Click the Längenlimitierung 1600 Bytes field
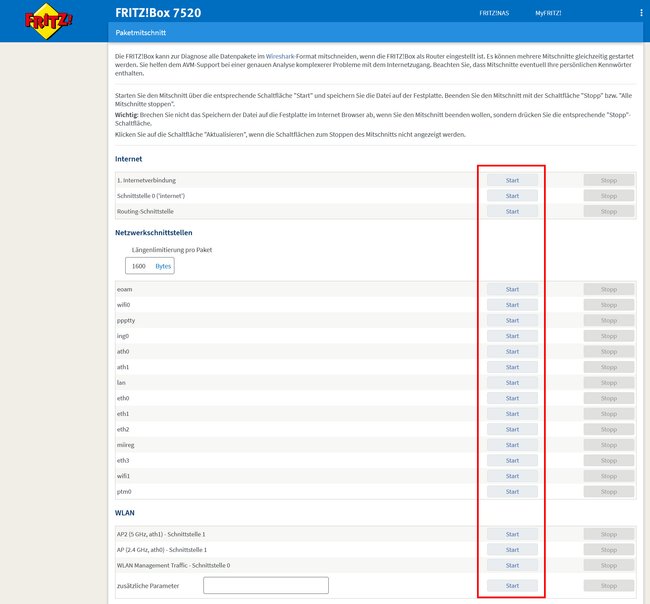 [x=150, y=266]
